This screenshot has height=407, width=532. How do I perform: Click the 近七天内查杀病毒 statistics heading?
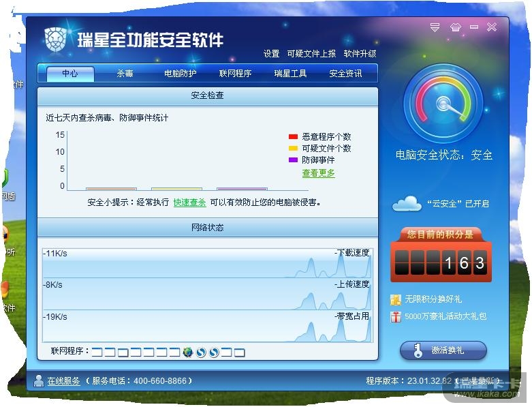point(107,118)
